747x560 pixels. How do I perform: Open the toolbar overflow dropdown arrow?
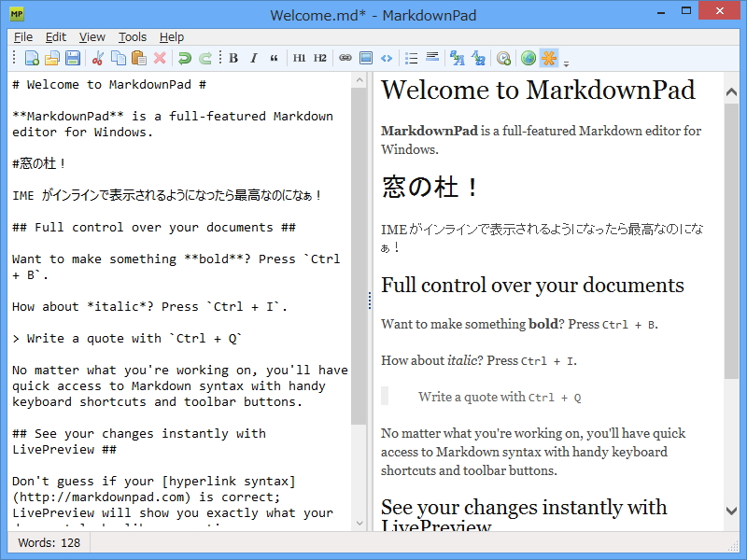564,60
